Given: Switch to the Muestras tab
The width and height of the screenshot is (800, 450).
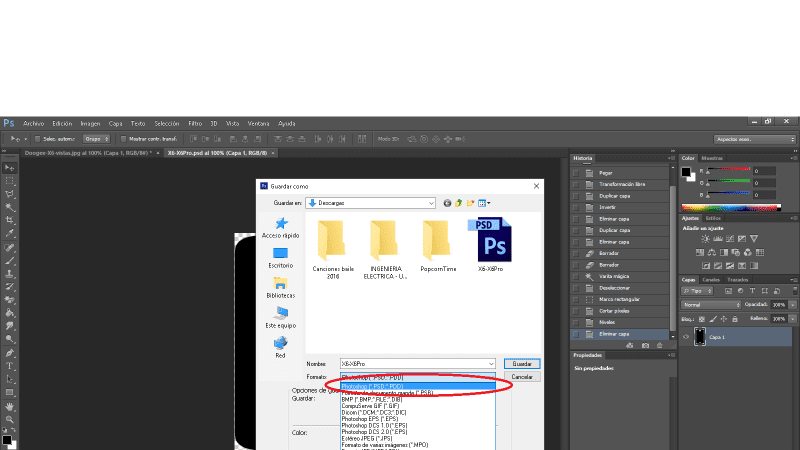Looking at the screenshot, I should pos(712,158).
